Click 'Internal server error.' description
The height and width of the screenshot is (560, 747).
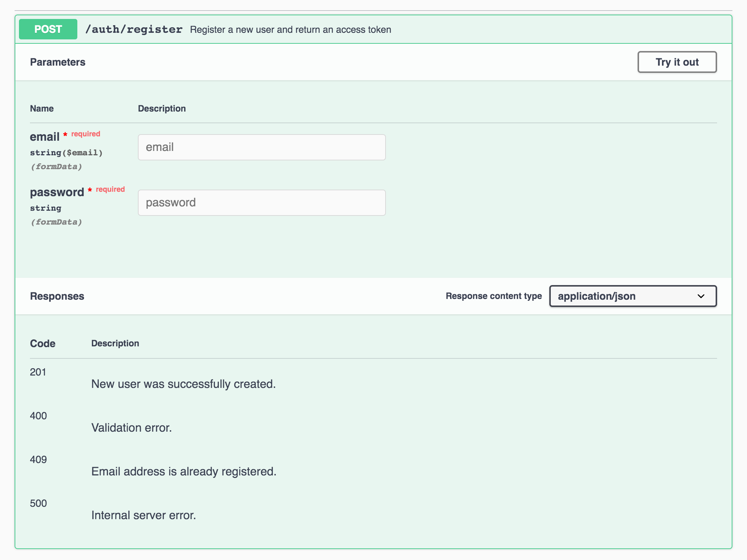tap(144, 515)
